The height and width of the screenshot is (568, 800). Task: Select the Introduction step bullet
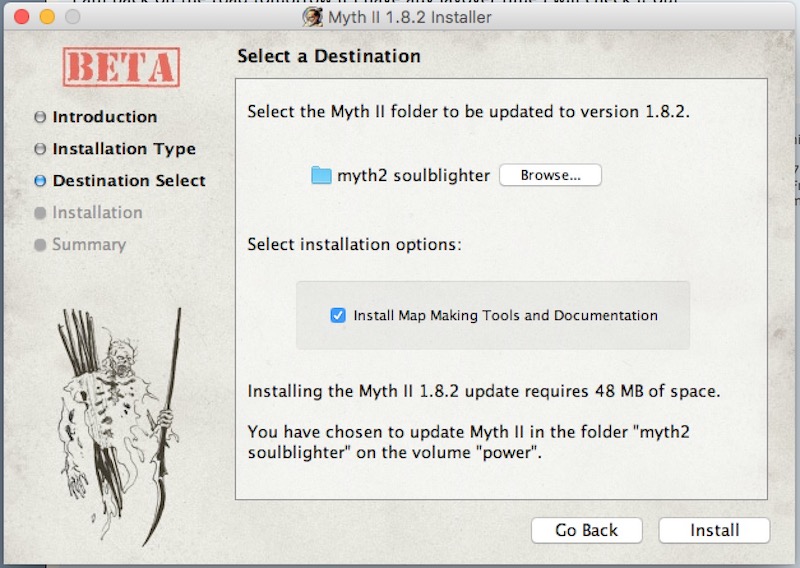pos(40,117)
